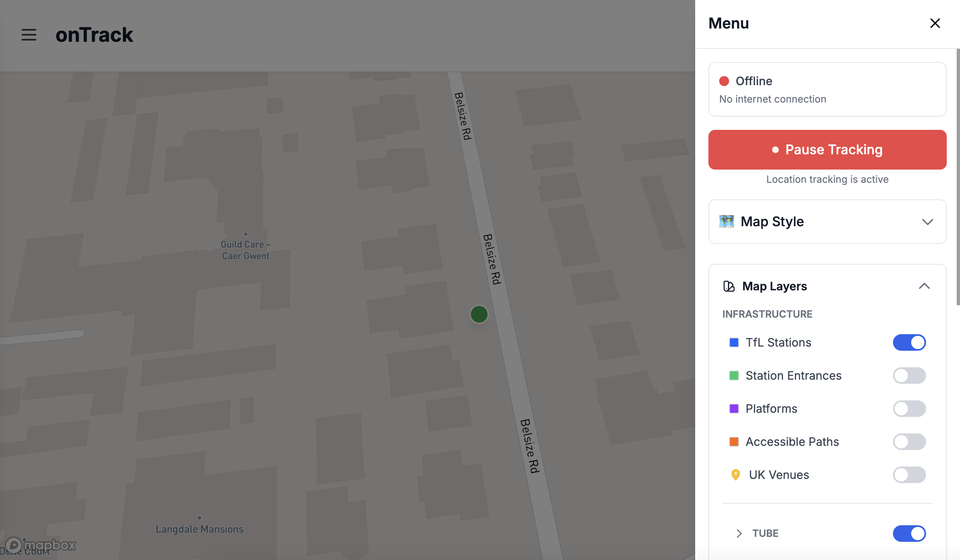Screen dimensions: 960x560
Task: Click the red Offline status indicator
Action: click(x=724, y=81)
